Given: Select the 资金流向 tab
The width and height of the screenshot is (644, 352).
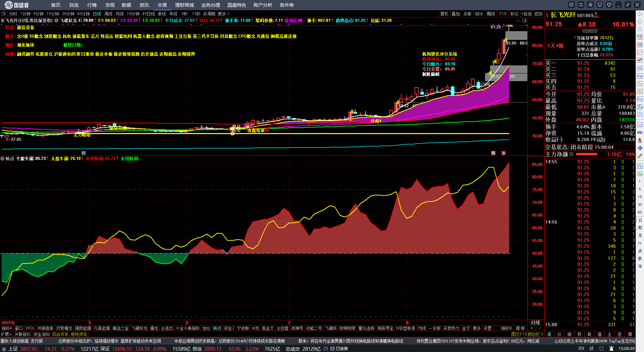Looking at the screenshot, I should 41,334.
